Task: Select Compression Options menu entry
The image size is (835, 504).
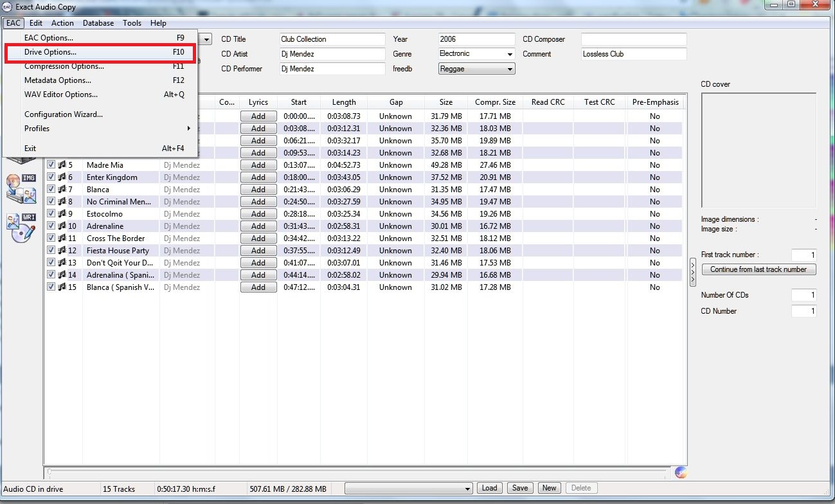Action: click(100, 66)
